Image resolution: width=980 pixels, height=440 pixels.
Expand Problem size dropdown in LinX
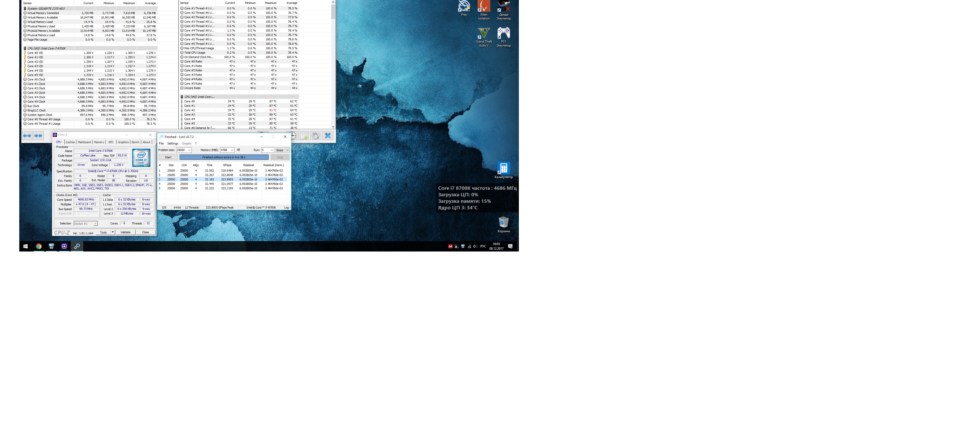[x=189, y=150]
